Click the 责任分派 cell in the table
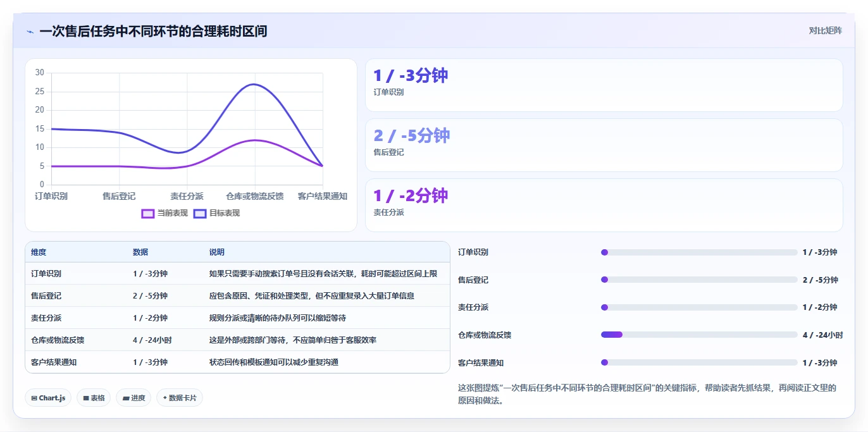Image resolution: width=868 pixels, height=432 pixels. point(46,318)
